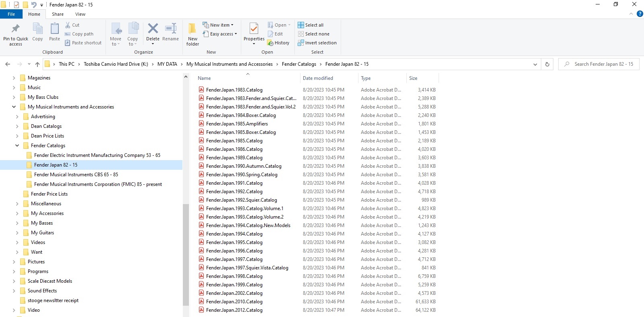Open the Properties checkmark icon
Image resolution: width=644 pixels, height=317 pixels.
pyautogui.click(x=254, y=29)
